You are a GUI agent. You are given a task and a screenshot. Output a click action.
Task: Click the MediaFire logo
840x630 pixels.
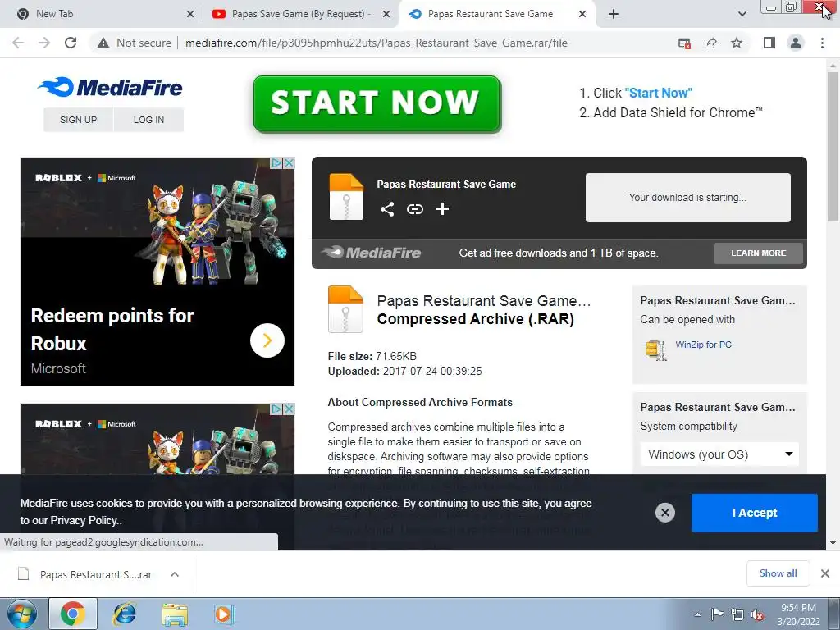[111, 87]
